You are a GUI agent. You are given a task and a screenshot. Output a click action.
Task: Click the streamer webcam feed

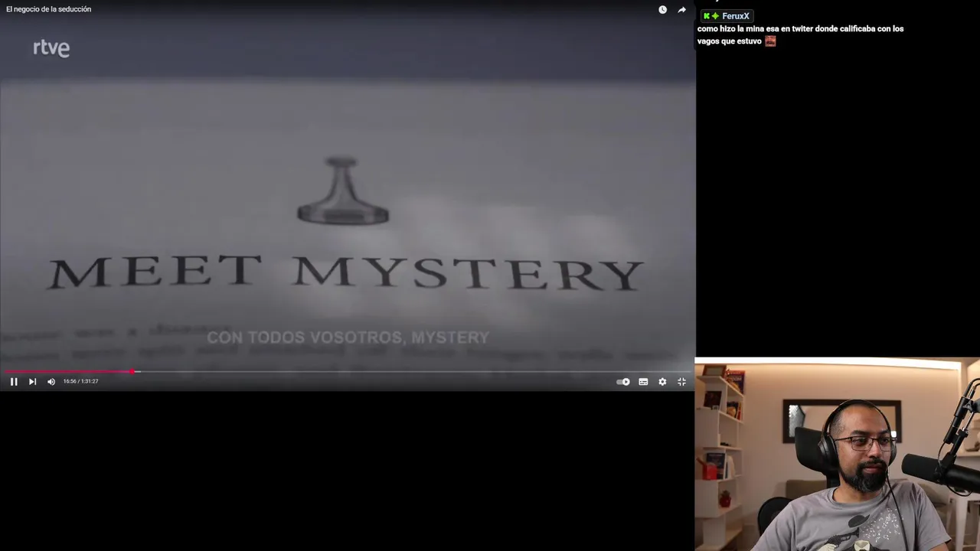(x=837, y=455)
